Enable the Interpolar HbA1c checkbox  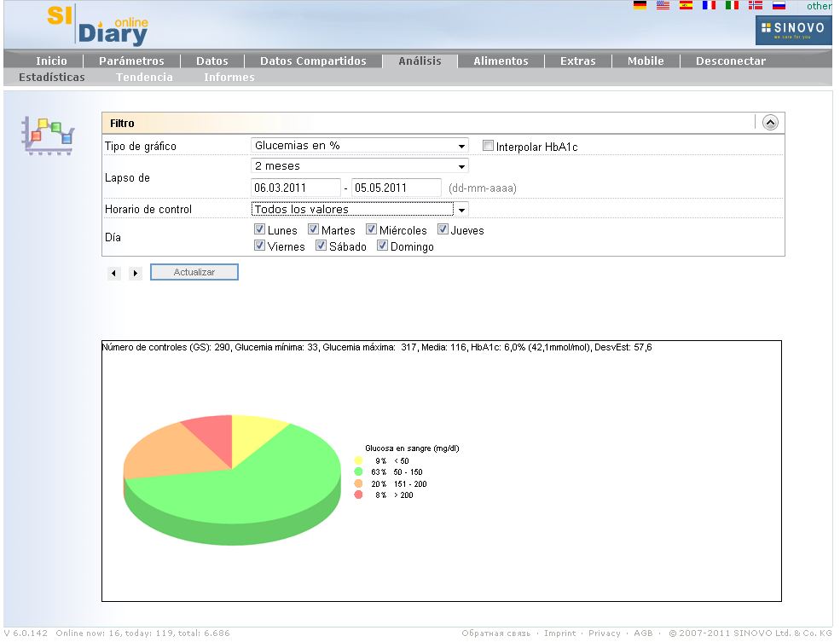488,146
